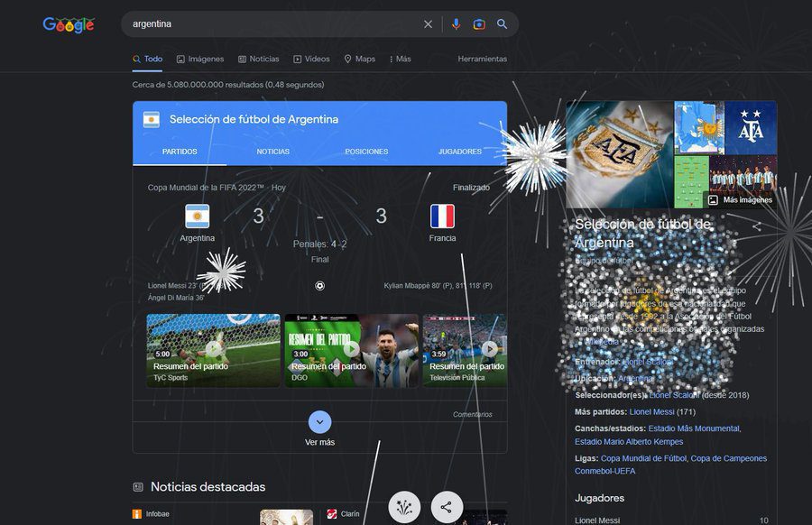Open the white AFA logo on blue image
The image size is (812, 525).
tap(751, 128)
